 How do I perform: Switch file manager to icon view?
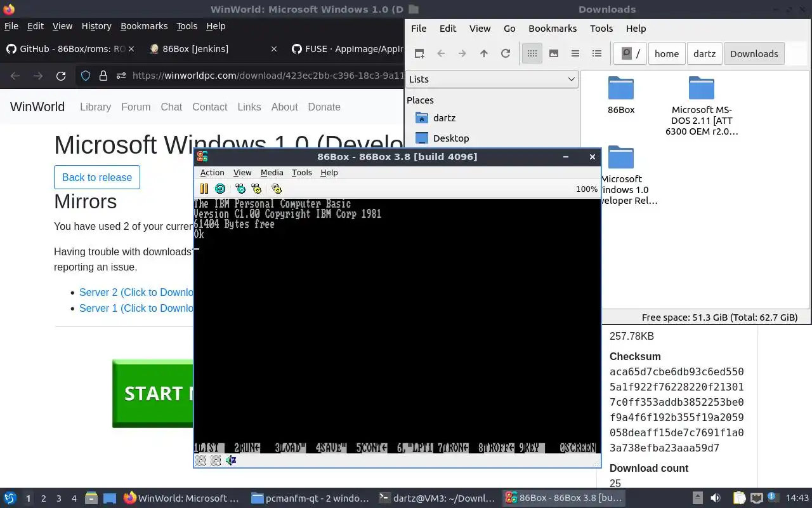(x=532, y=54)
